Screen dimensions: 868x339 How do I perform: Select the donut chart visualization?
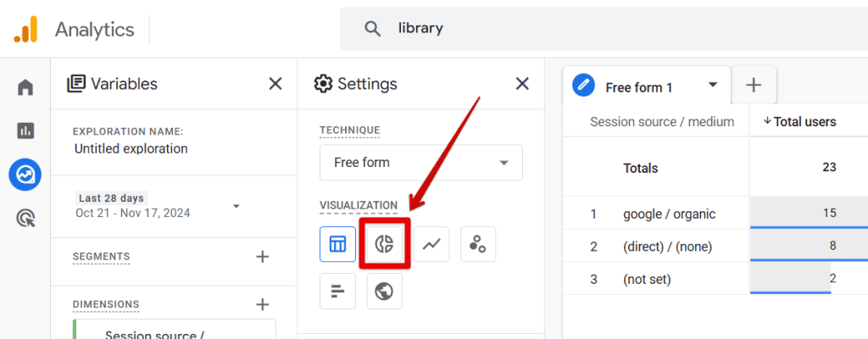point(385,244)
